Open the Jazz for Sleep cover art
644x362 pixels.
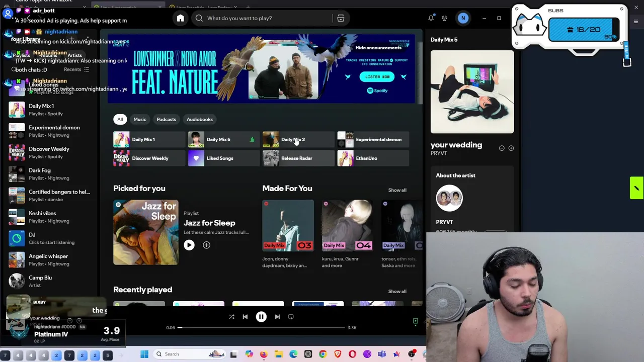click(145, 232)
